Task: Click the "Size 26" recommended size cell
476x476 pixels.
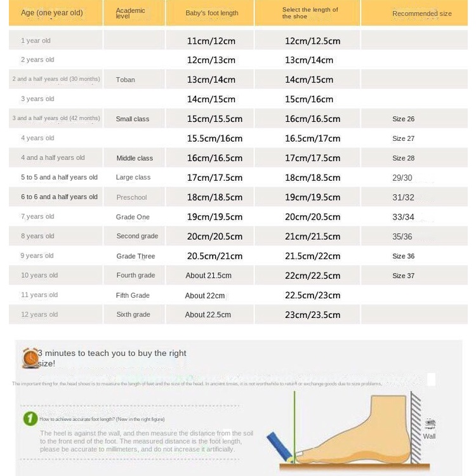Action: (403, 119)
